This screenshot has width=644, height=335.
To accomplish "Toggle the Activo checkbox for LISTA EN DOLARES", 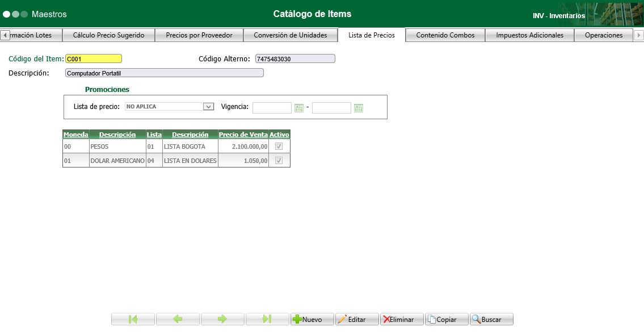I will [x=279, y=160].
